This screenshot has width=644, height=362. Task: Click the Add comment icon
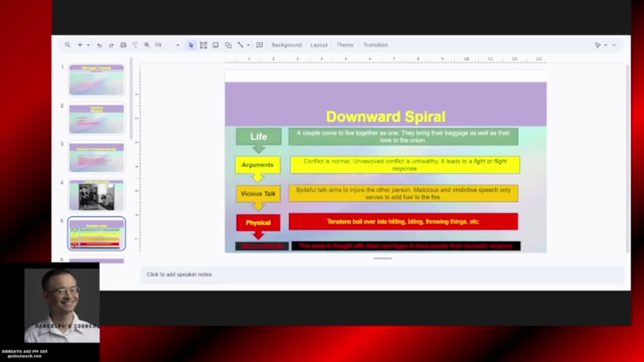(260, 45)
